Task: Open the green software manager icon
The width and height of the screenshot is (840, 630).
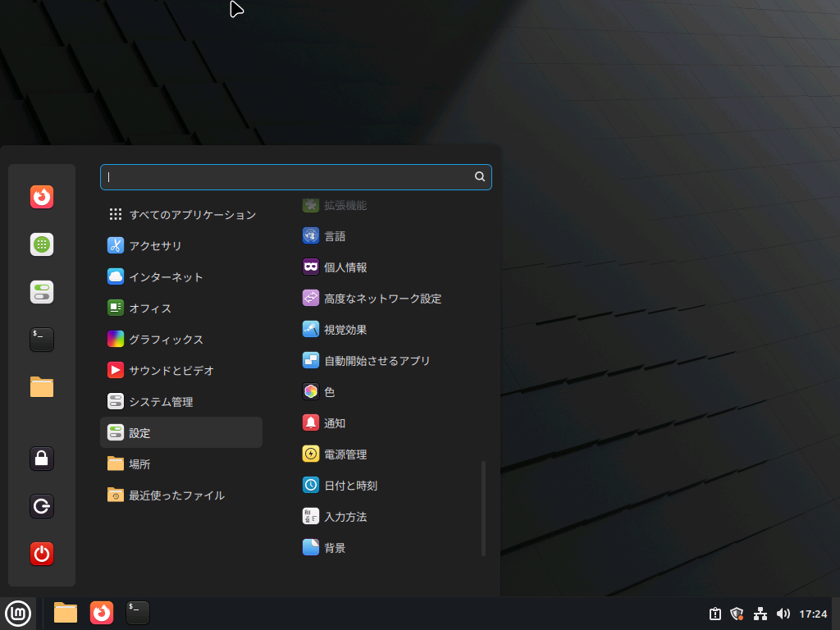Action: 42,244
